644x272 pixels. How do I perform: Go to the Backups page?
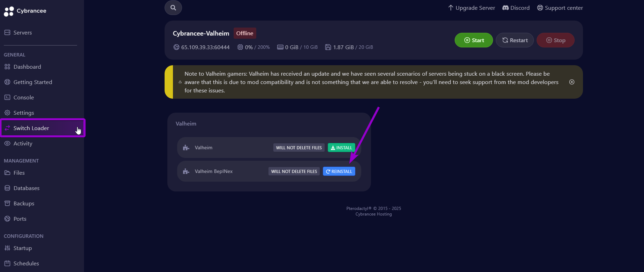19,203
